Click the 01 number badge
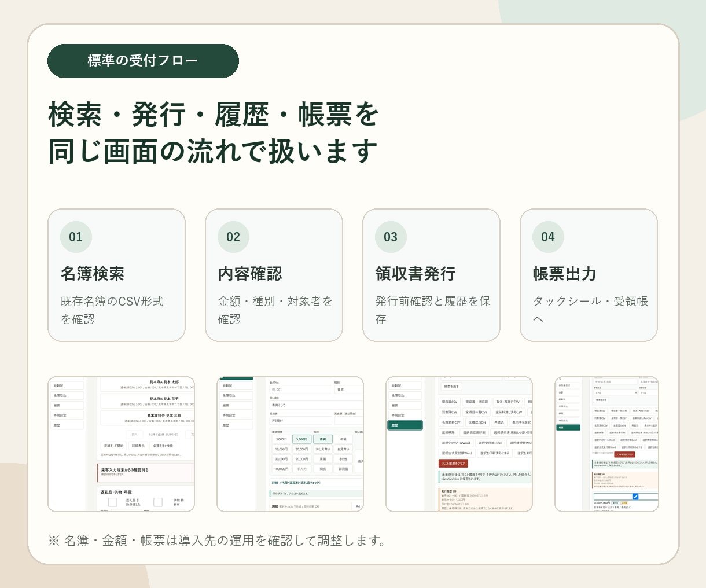This screenshot has width=706, height=588. pos(76,237)
